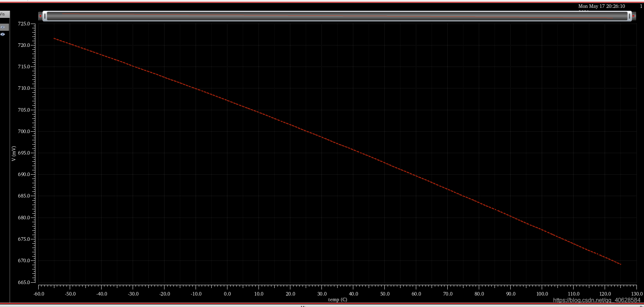Click the x-axis label "-50.0"
This screenshot has width=644, height=307.
[70, 294]
